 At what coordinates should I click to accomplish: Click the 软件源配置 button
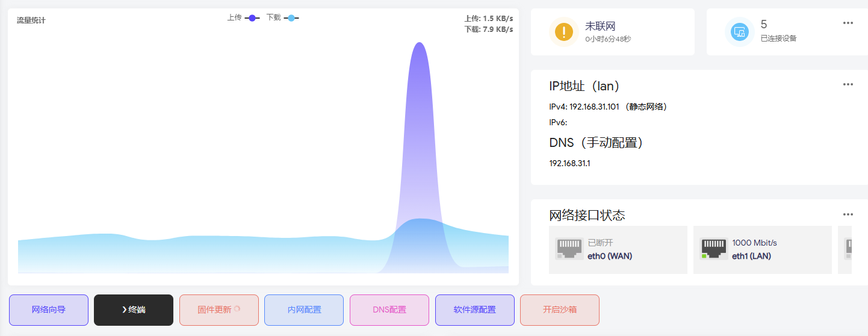[x=475, y=310]
